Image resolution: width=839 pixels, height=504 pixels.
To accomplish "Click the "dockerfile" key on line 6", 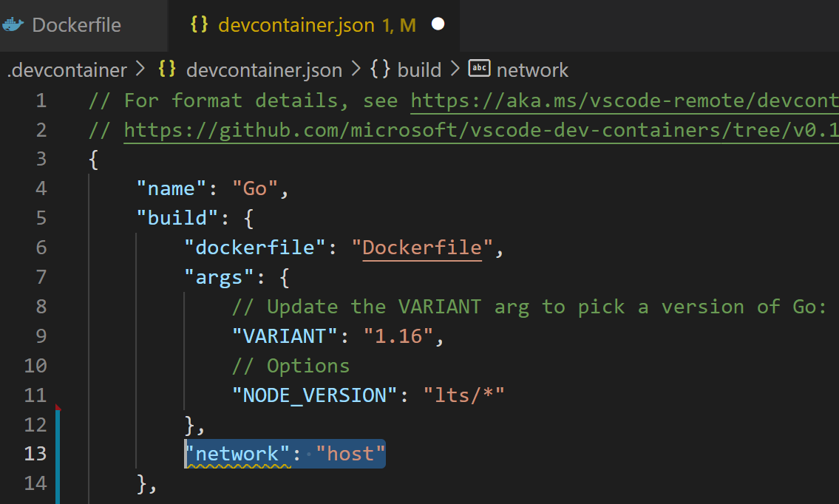I will [x=255, y=248].
